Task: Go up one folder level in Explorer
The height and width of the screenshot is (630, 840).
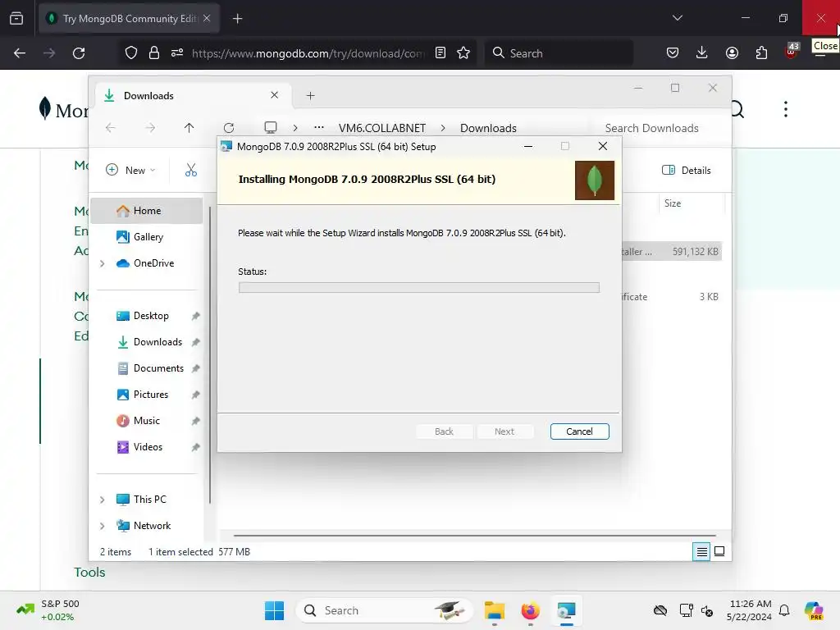Action: pos(189,127)
